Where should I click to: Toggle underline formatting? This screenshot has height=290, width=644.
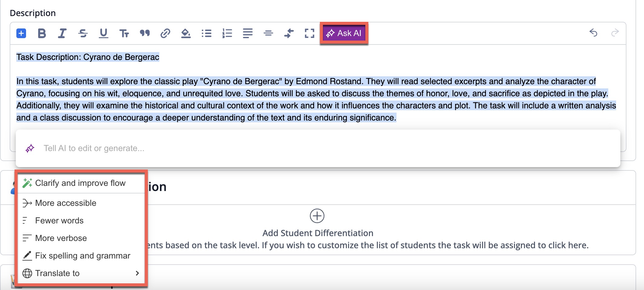click(103, 33)
